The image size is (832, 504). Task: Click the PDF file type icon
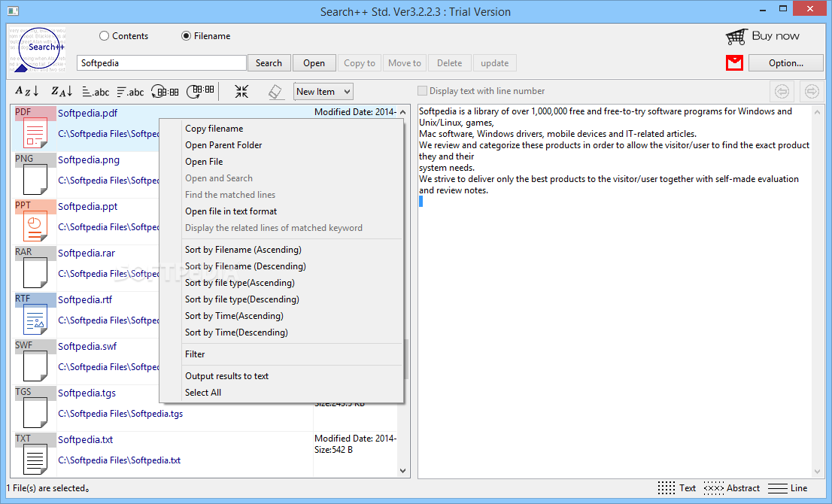35,128
